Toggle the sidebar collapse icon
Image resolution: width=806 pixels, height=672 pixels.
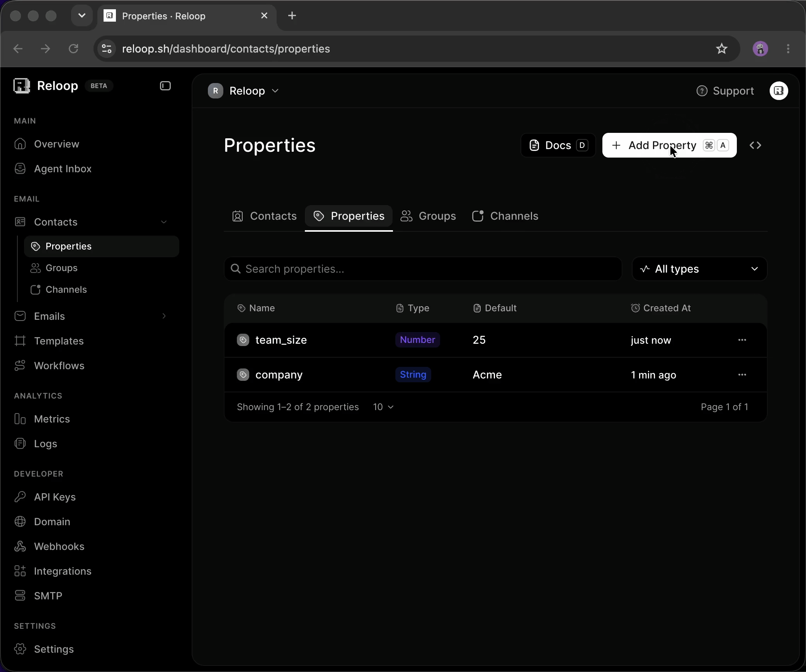(x=165, y=86)
